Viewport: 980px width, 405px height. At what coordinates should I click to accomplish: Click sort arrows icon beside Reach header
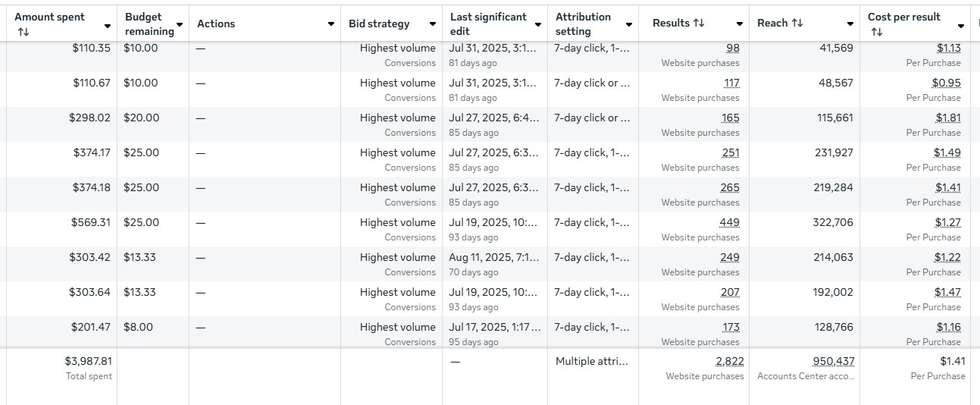(797, 24)
